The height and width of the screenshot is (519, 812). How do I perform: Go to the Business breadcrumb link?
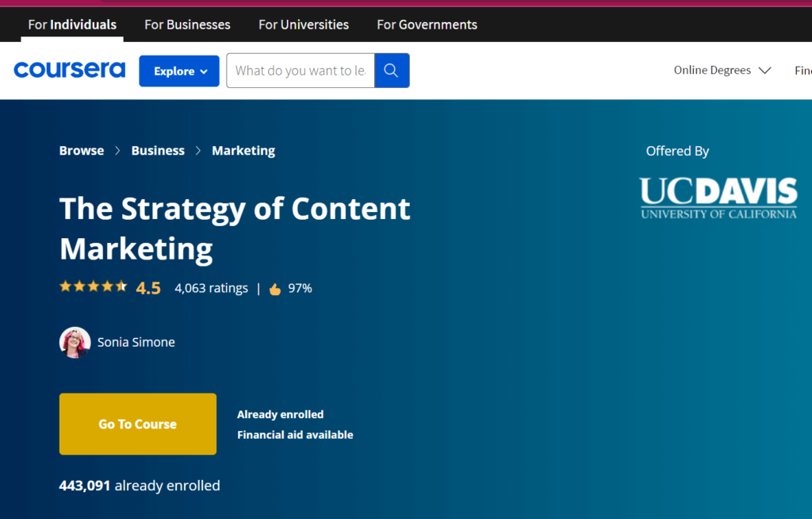[158, 151]
